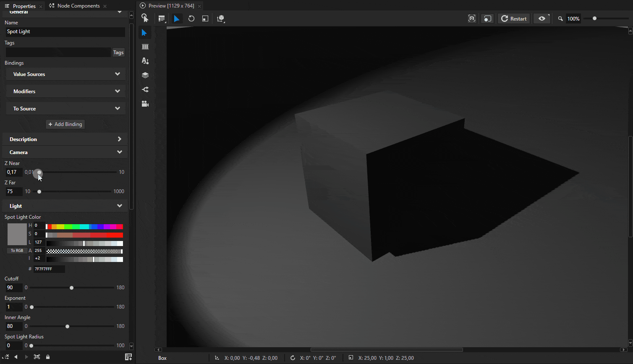Select the Node Interaction tool

click(x=145, y=18)
